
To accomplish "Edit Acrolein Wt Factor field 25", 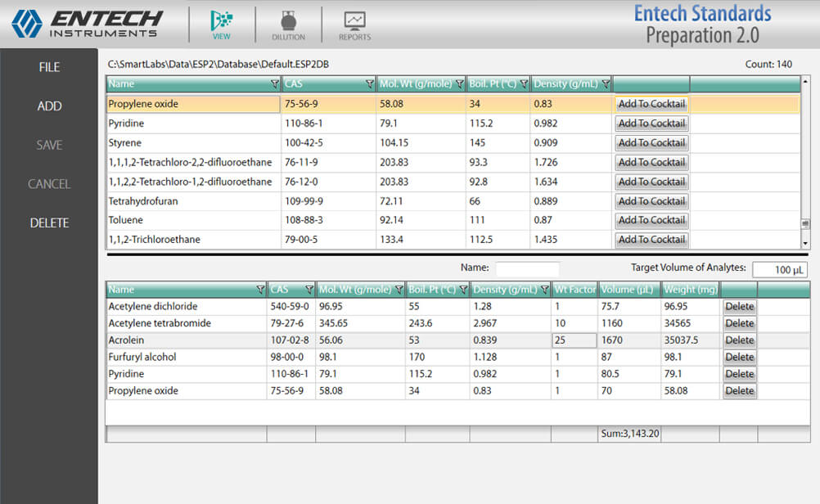I will (574, 340).
